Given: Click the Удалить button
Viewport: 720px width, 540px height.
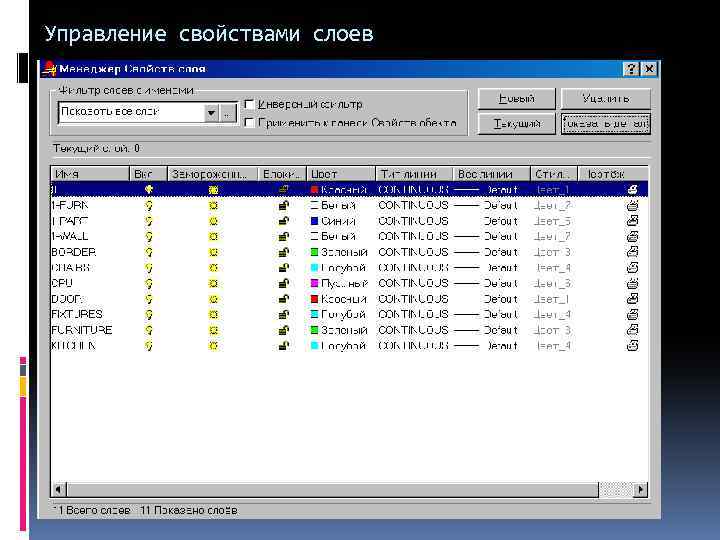Looking at the screenshot, I should tap(606, 99).
